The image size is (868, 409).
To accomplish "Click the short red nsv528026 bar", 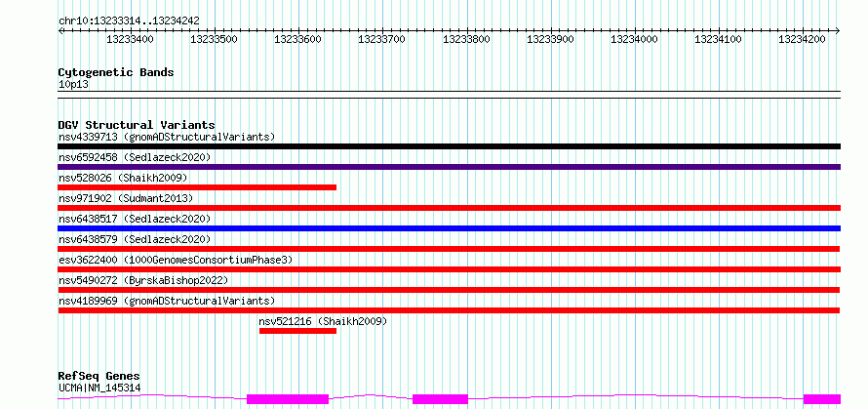I will pos(197,187).
